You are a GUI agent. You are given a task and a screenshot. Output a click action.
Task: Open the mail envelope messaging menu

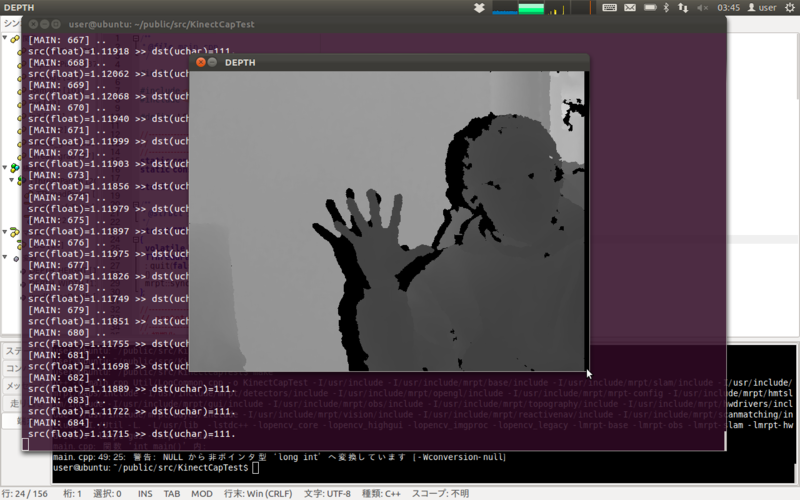(630, 8)
